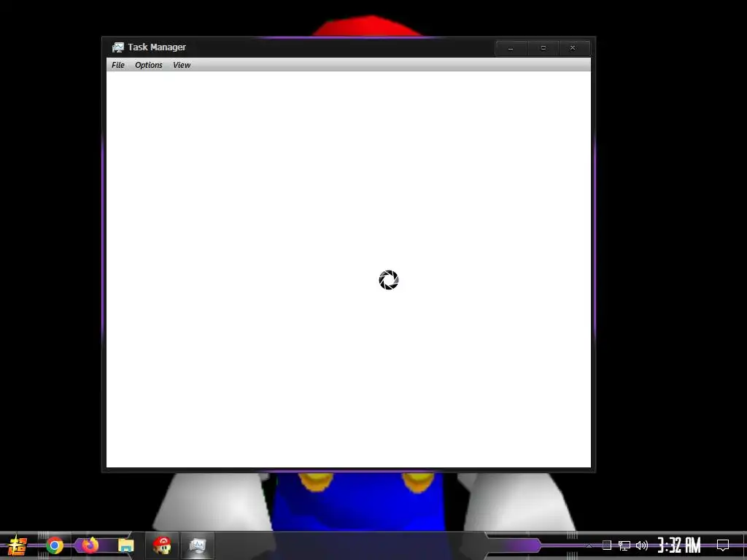The image size is (747, 560).
Task: Open the network status tray icon
Action: (624, 545)
